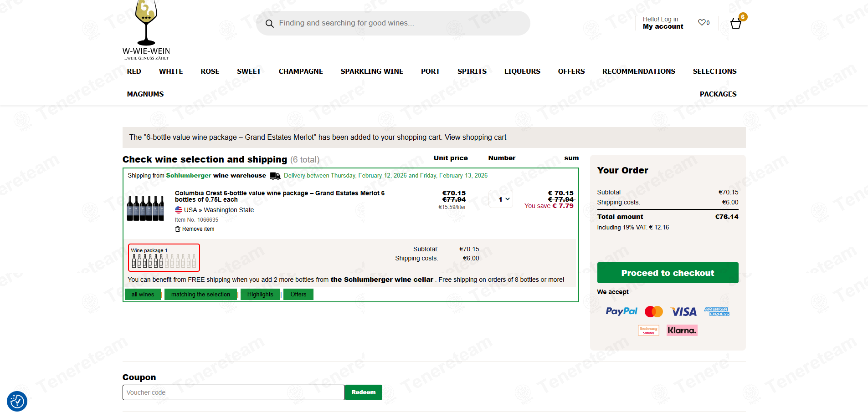Click 'the Schlumberger wine cellar' bold text
Screen dimensions: 868x417
pos(382,280)
